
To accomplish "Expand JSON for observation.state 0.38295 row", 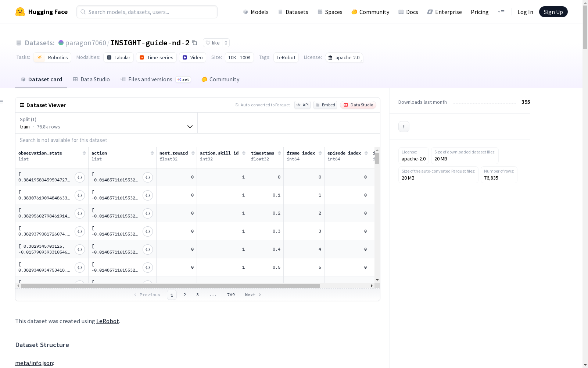I will 80,213.
